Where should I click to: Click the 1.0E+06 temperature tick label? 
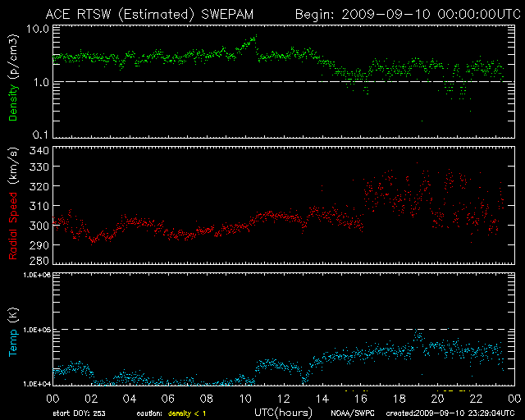[37, 275]
